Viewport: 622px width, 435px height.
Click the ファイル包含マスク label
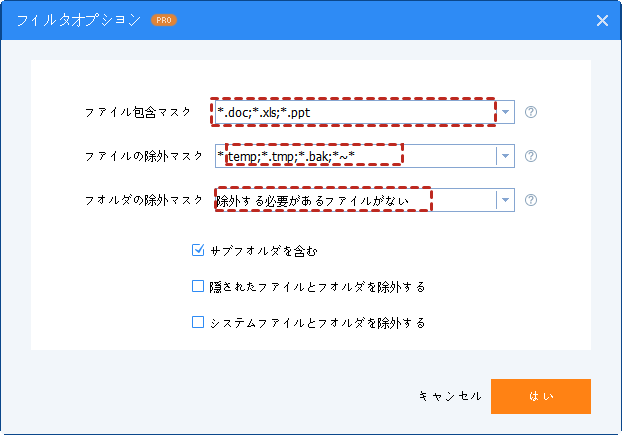click(x=138, y=112)
